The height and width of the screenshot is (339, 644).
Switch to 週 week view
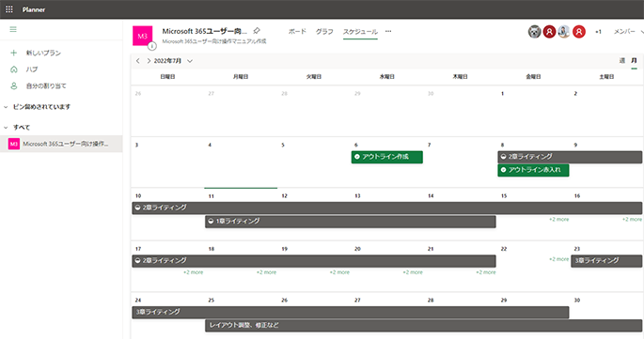click(622, 60)
